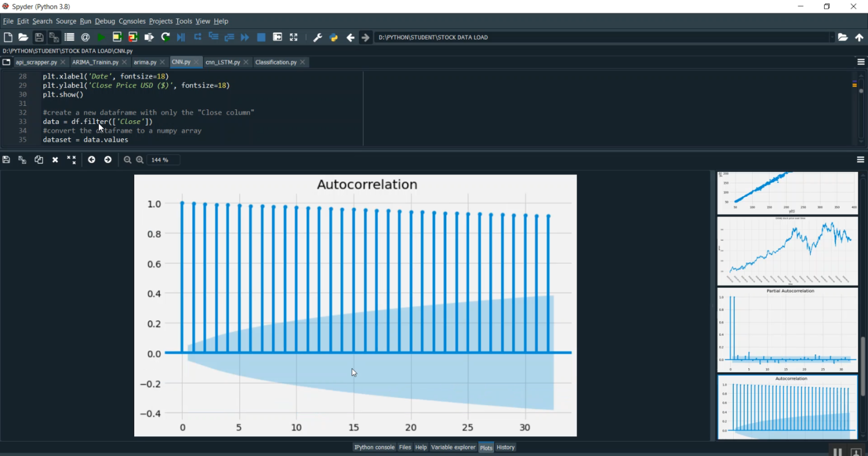Close the arima.py editor tab
868x456 pixels.
coord(163,62)
